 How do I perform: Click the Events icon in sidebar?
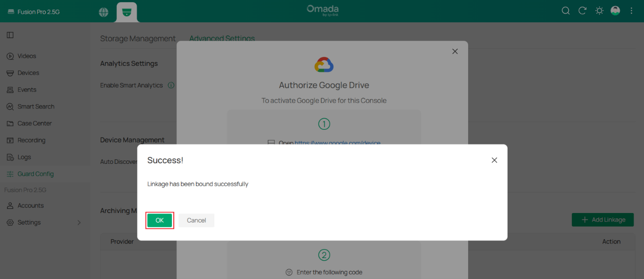[x=10, y=89]
